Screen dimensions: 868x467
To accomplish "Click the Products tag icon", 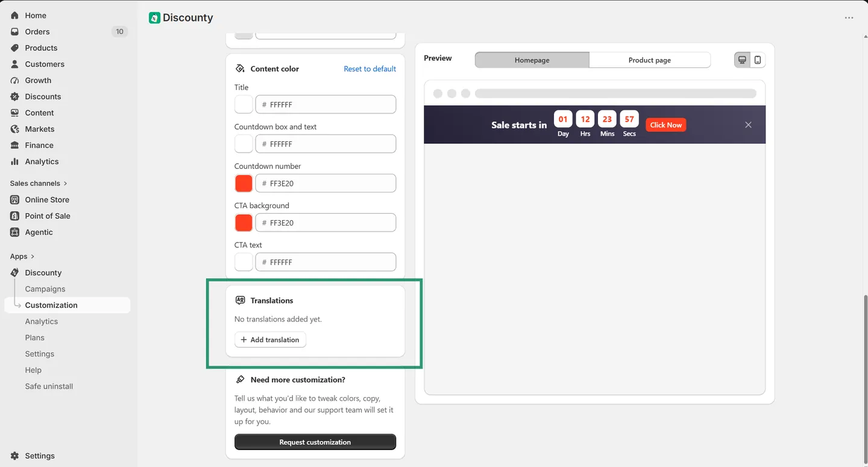I will click(15, 48).
